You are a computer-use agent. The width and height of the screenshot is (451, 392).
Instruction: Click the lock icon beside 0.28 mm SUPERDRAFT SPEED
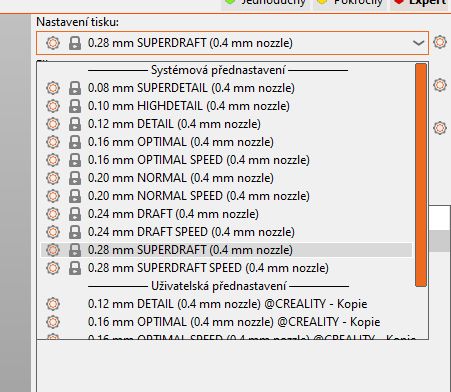pyautogui.click(x=75, y=268)
